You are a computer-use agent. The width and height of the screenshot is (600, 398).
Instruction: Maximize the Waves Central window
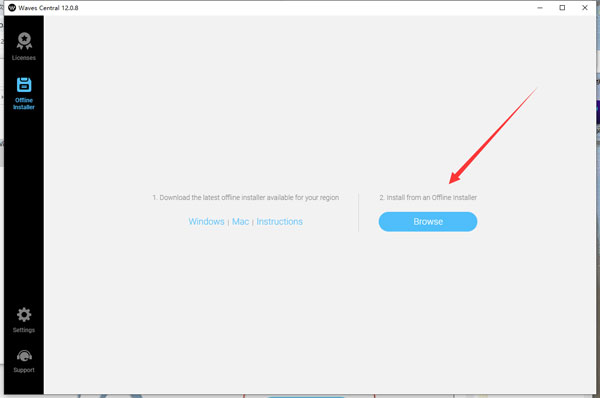pos(562,8)
